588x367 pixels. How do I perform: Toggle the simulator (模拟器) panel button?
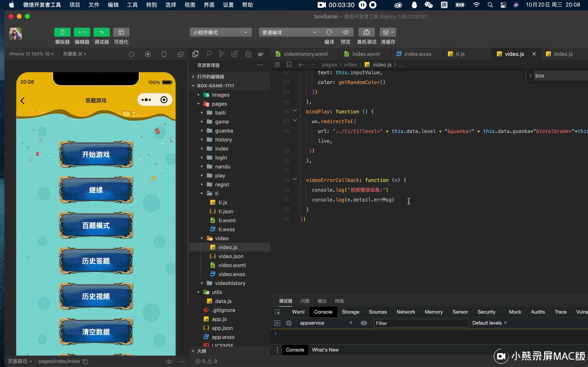click(x=62, y=32)
